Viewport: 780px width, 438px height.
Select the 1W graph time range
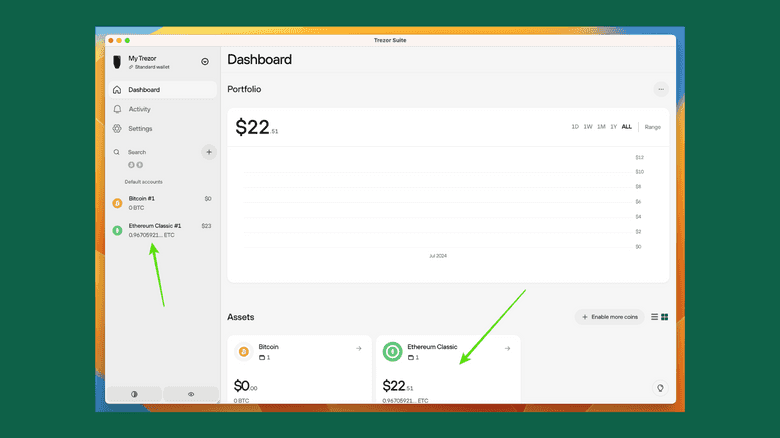[588, 127]
